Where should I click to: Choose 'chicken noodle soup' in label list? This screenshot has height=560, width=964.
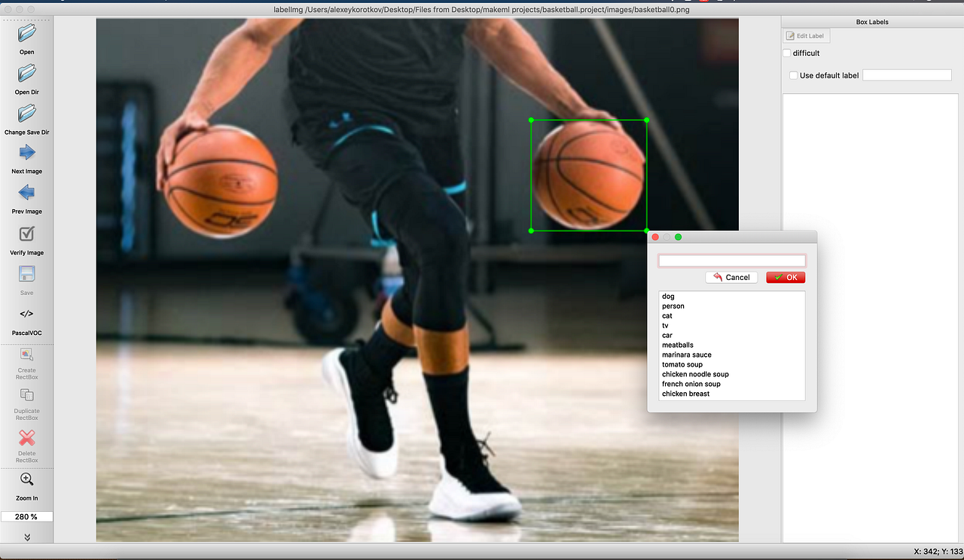click(x=695, y=374)
